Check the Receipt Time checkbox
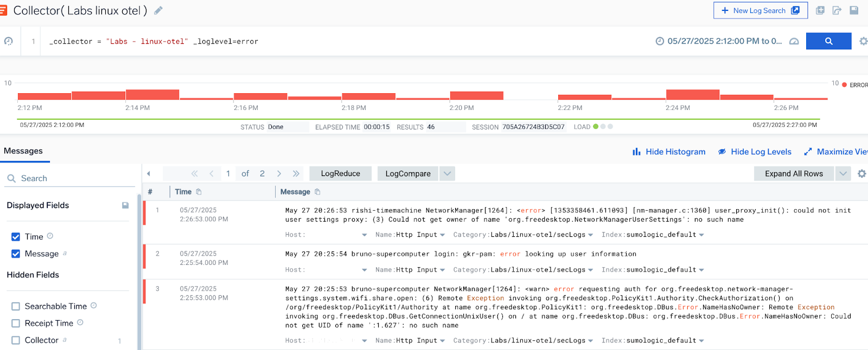 16,323
